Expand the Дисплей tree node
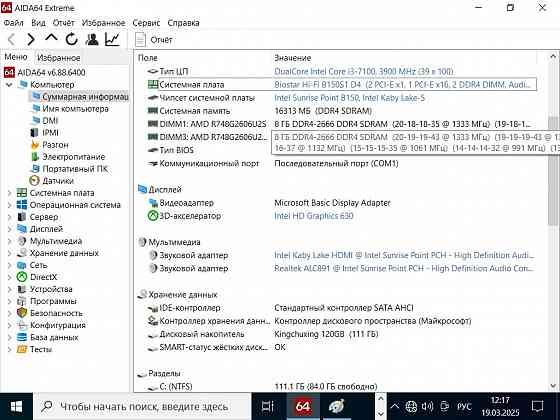 tap(10, 229)
